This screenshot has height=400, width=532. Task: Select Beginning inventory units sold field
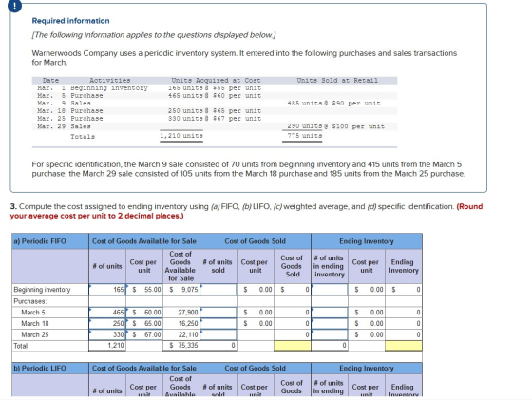point(218,290)
